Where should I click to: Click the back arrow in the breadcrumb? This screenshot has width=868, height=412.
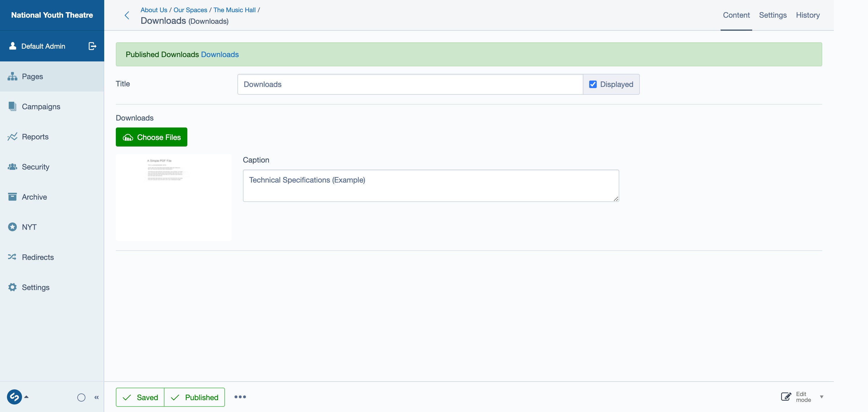click(127, 15)
